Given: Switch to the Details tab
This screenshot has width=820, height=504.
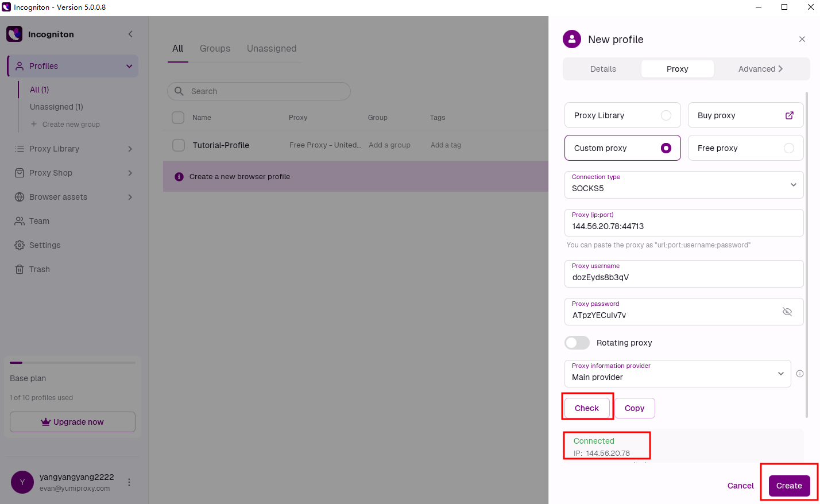Looking at the screenshot, I should [x=603, y=69].
